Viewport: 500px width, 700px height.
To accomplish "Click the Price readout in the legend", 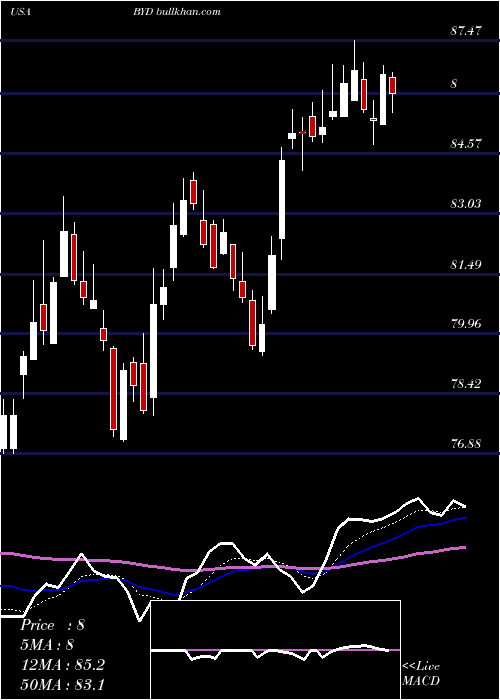I will click(x=52, y=625).
